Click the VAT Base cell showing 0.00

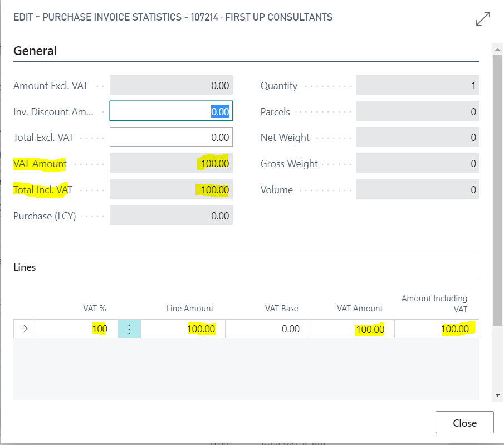(267, 329)
